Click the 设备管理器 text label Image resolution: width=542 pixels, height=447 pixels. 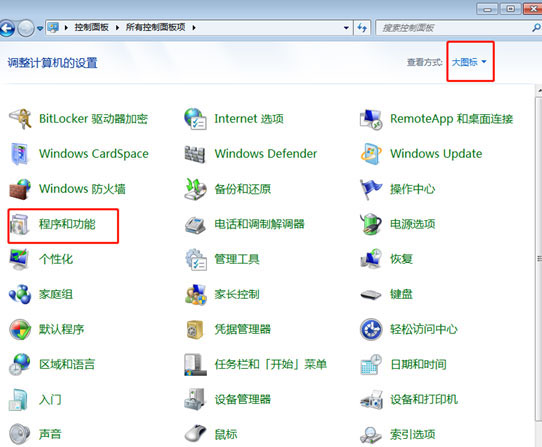[x=243, y=400]
